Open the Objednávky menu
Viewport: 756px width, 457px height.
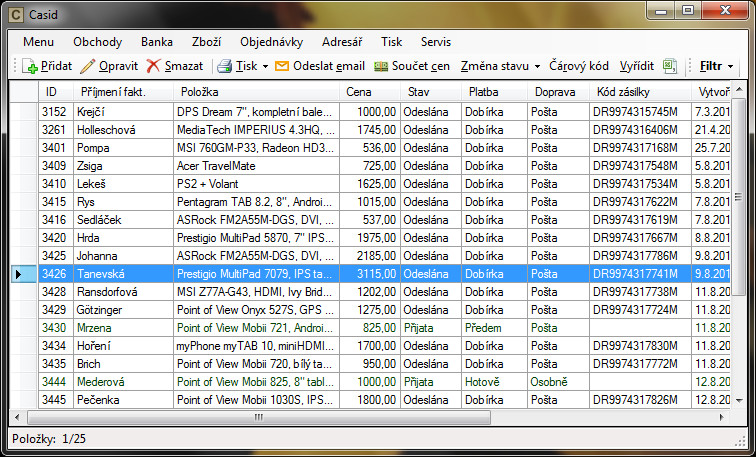(x=271, y=42)
